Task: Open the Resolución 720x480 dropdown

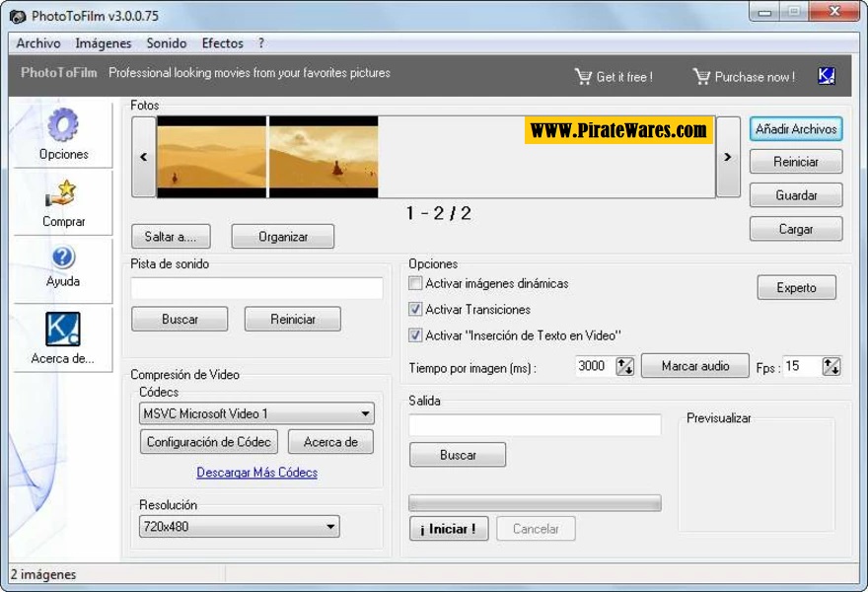Action: [330, 527]
